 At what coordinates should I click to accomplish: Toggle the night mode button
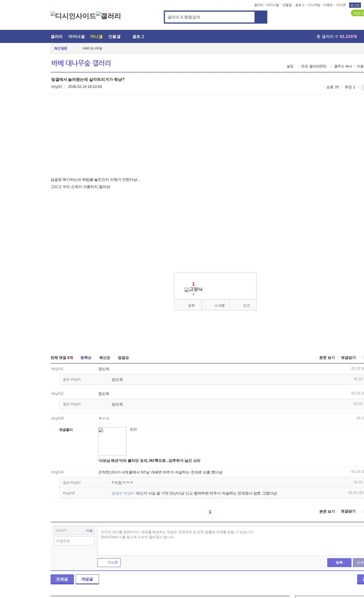tap(358, 13)
